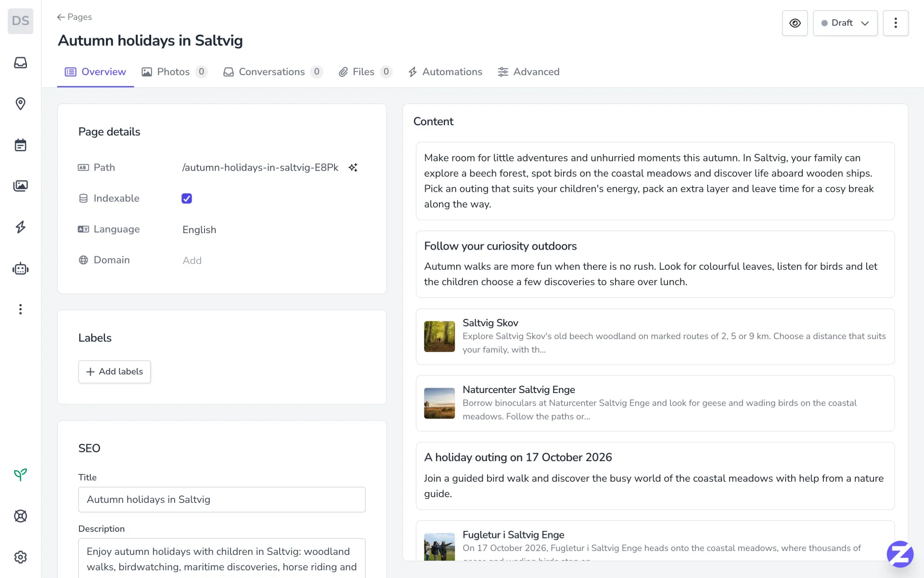Go to the Automations tab
The height and width of the screenshot is (578, 924).
coord(445,72)
